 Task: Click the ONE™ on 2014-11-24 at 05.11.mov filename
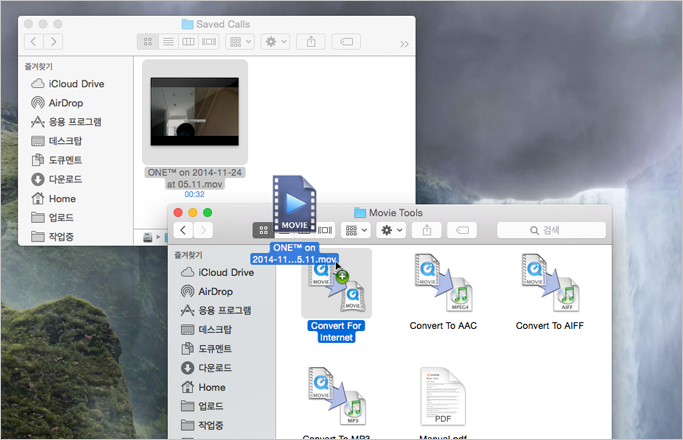click(x=195, y=178)
